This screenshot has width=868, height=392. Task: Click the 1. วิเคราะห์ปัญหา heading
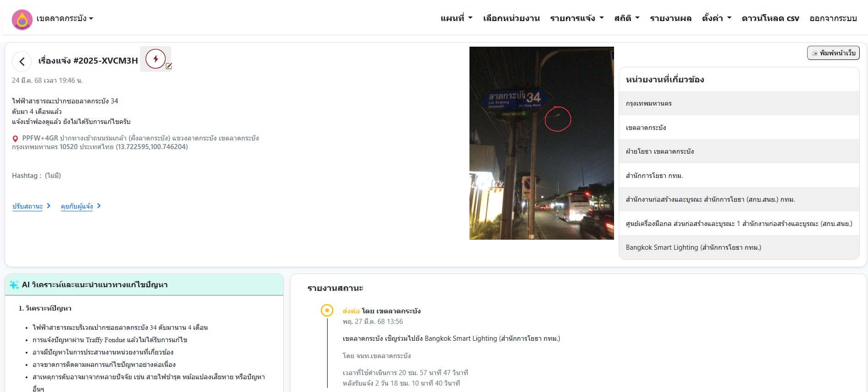coord(45,308)
